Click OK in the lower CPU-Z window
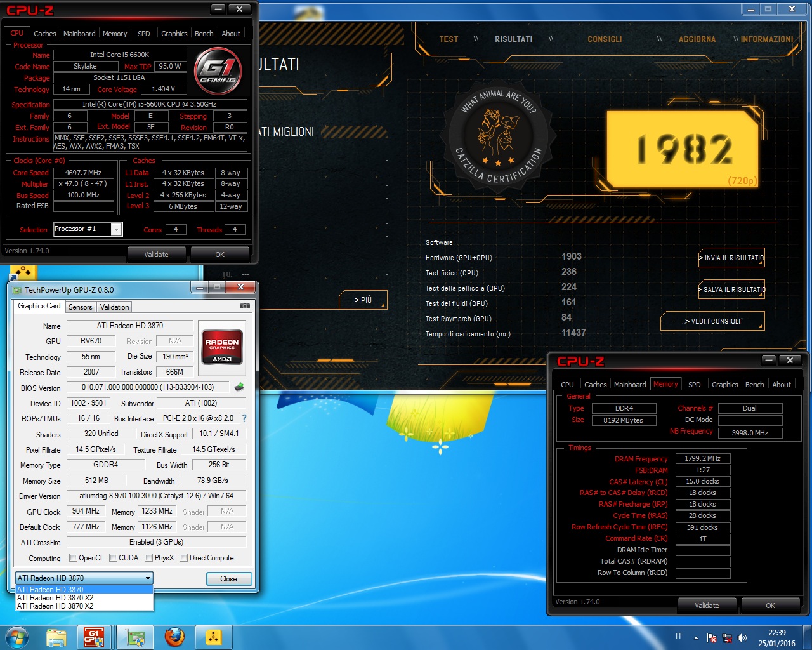Screen dimensions: 812x650 tap(770, 606)
